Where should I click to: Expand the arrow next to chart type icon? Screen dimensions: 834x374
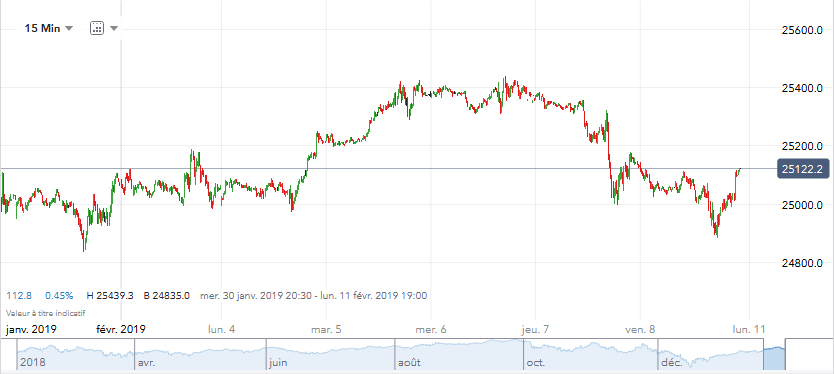click(114, 29)
